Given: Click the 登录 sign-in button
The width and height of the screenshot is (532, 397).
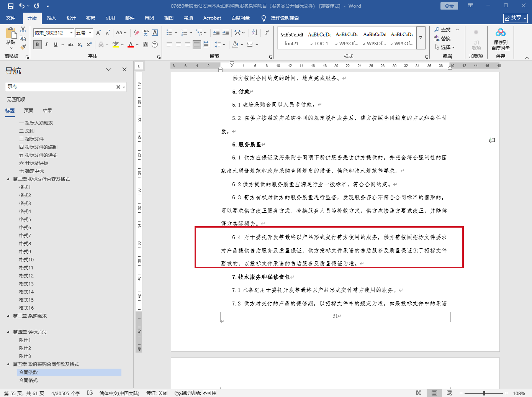Looking at the screenshot, I should [449, 6].
